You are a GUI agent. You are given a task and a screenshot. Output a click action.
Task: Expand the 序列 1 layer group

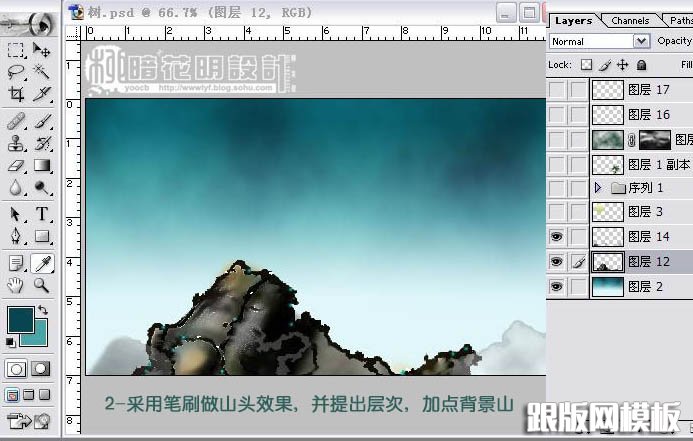pyautogui.click(x=598, y=188)
